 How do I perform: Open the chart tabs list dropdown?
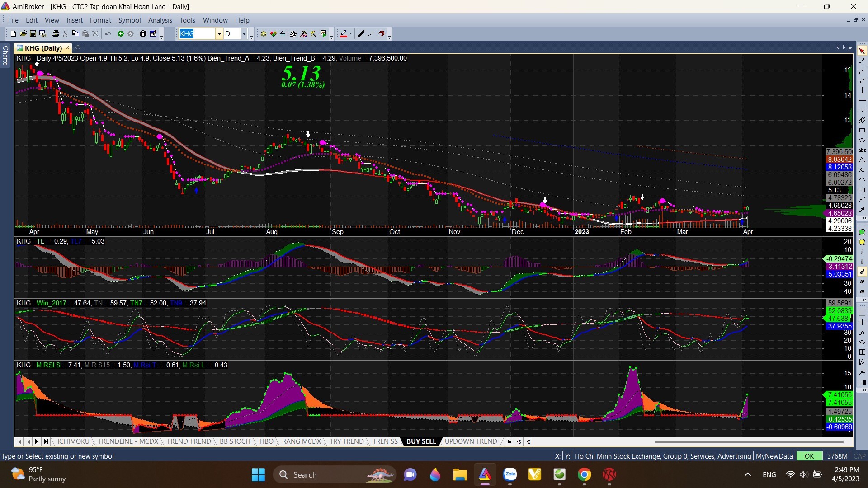click(x=850, y=48)
